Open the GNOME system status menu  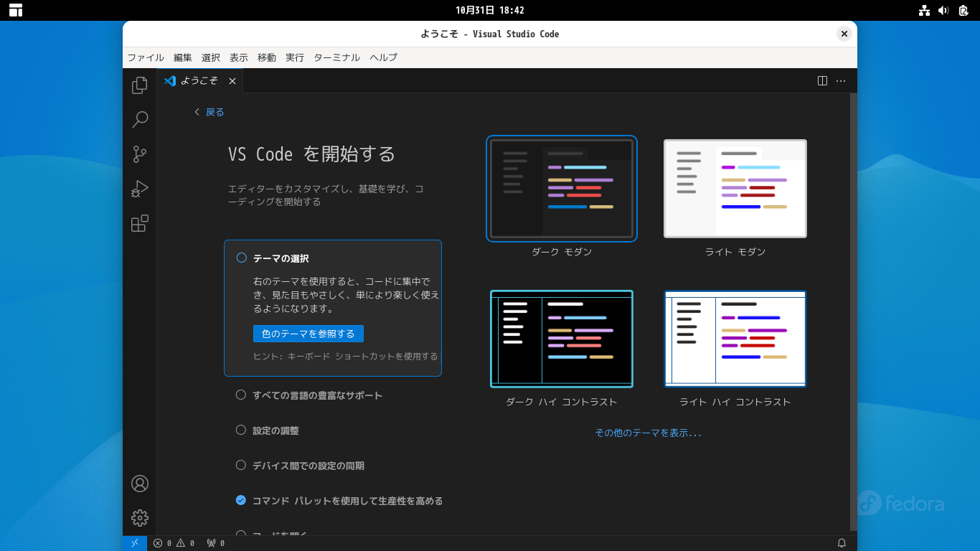(943, 10)
